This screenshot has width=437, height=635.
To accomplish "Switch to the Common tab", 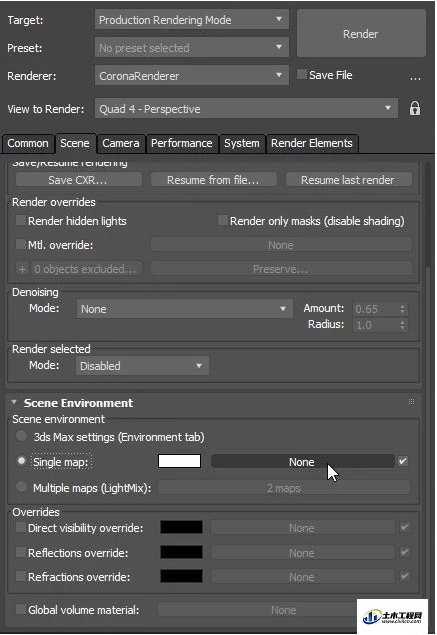I will click(28, 143).
